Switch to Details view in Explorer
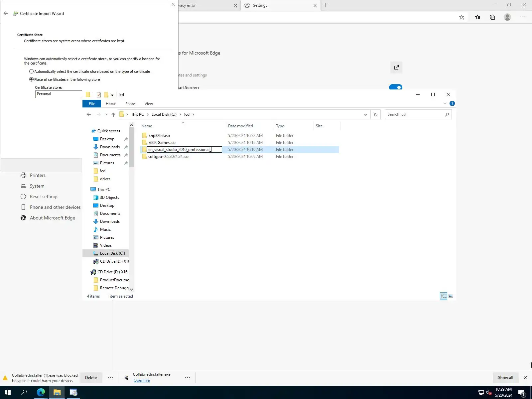This screenshot has width=532, height=399. pyautogui.click(x=444, y=296)
